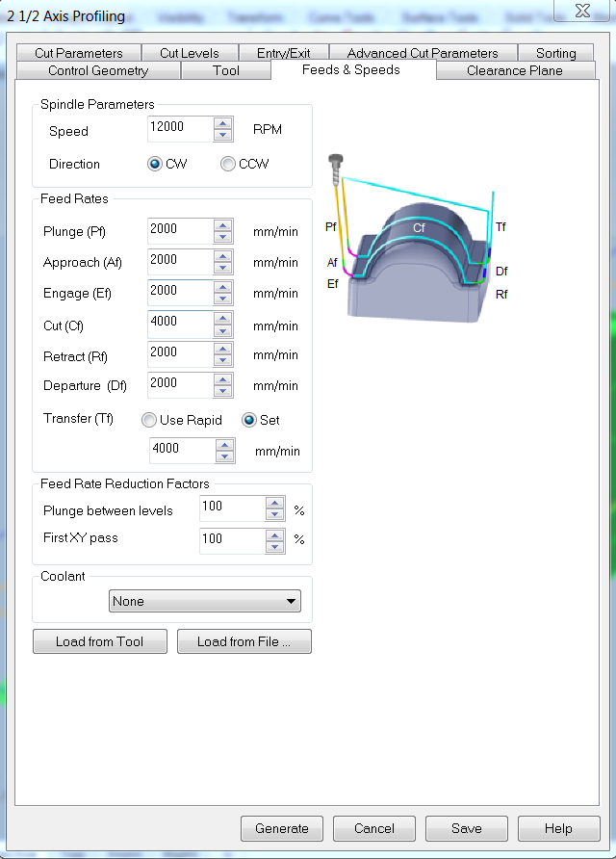The image size is (616, 859).
Task: Increase Retract (Rf) feed rate arrow
Action: pyautogui.click(x=222, y=349)
